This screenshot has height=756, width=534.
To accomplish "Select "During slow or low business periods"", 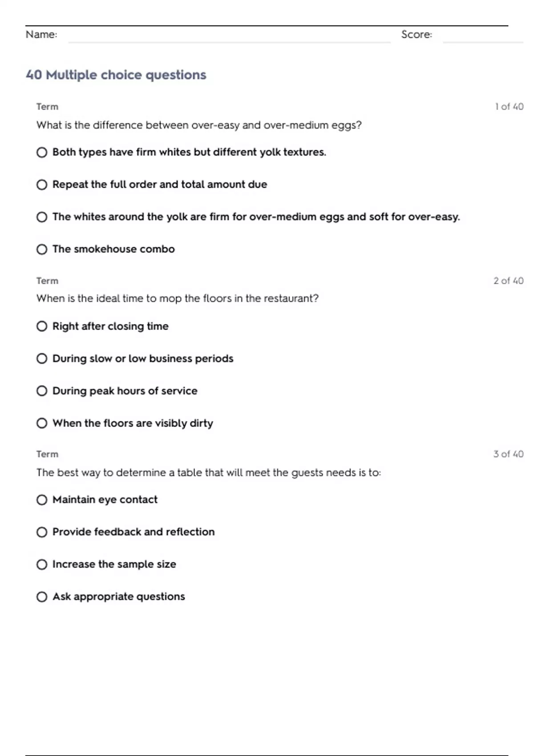I will pyautogui.click(x=42, y=358).
